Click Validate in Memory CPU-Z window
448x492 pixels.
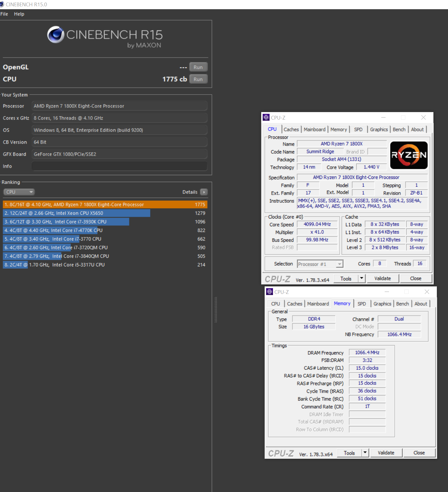point(386,453)
